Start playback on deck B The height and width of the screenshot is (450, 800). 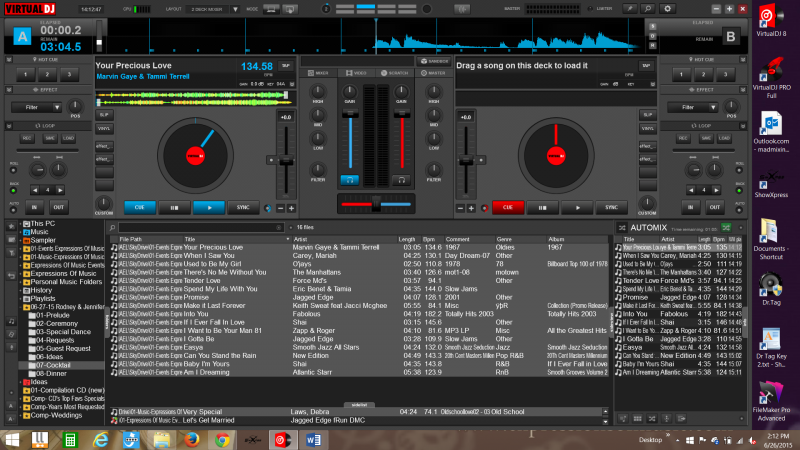click(577, 208)
